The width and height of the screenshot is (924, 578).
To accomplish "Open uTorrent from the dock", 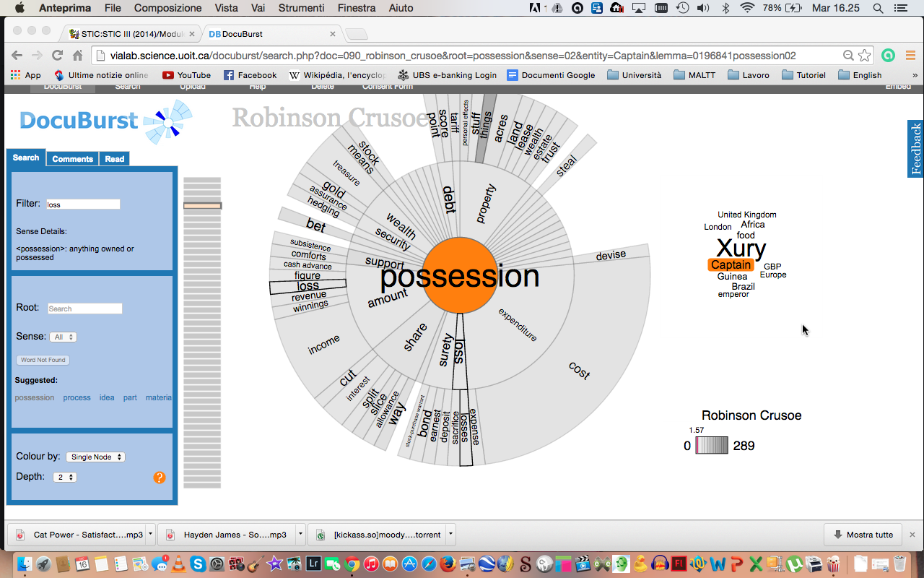I will click(x=795, y=564).
